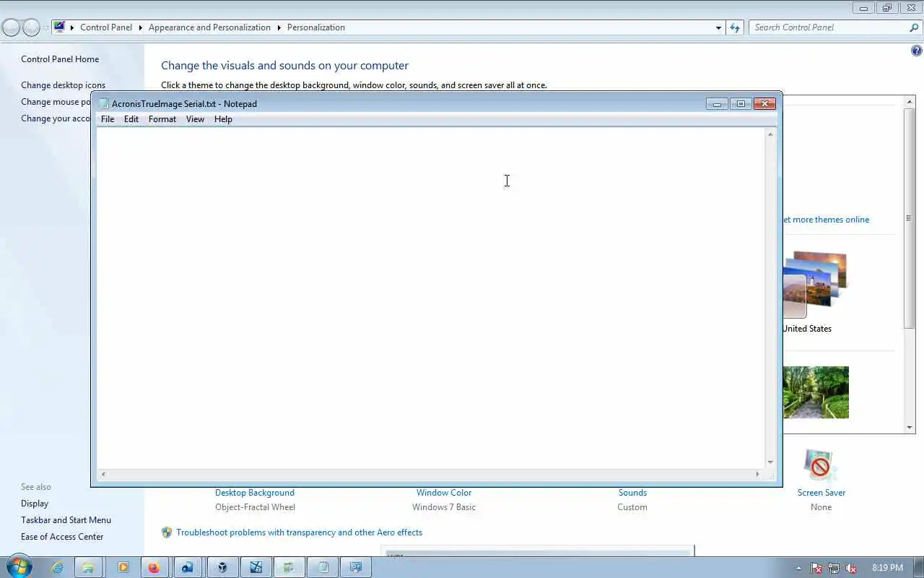The width and height of the screenshot is (924, 578).
Task: Click themes list scrollbar down arrow
Action: click(x=910, y=428)
